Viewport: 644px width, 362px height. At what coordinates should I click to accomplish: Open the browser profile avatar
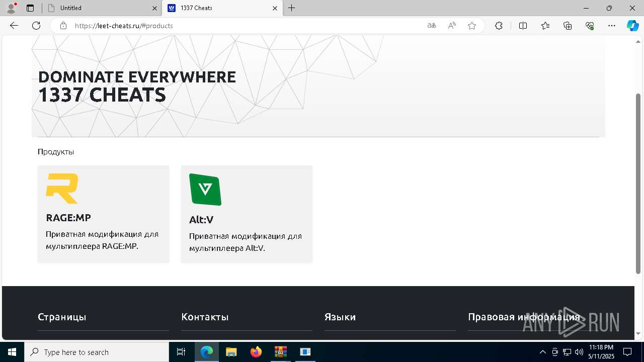coord(11,8)
